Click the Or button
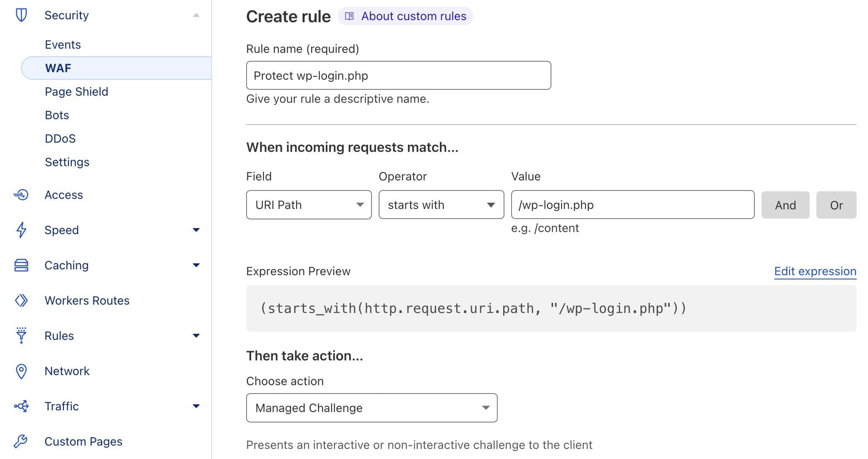Image resolution: width=868 pixels, height=459 pixels. (836, 205)
